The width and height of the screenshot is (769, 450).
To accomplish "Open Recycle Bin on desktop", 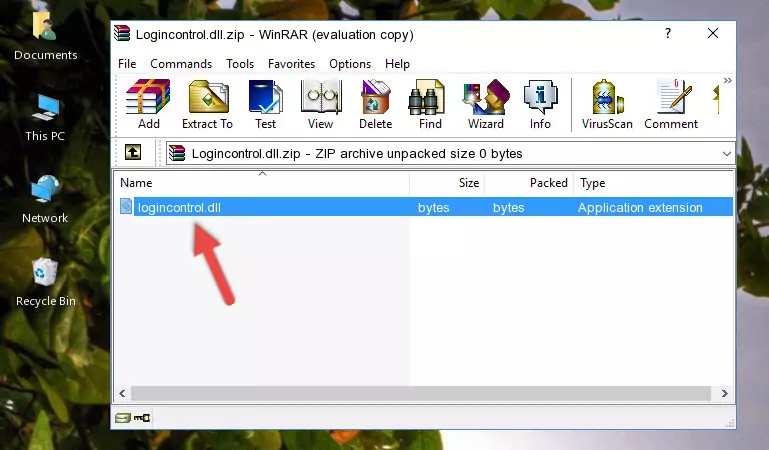I will click(45, 282).
